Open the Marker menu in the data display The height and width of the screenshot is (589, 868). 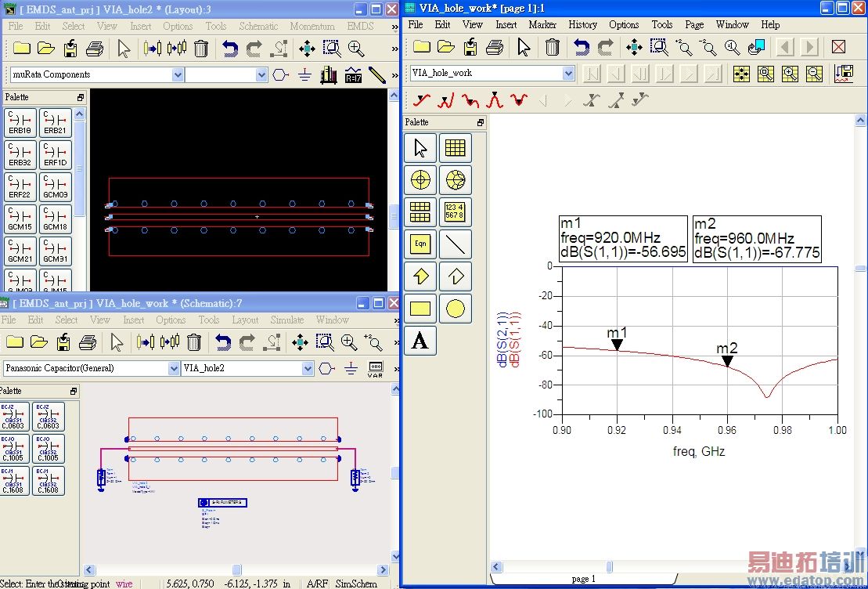click(542, 24)
